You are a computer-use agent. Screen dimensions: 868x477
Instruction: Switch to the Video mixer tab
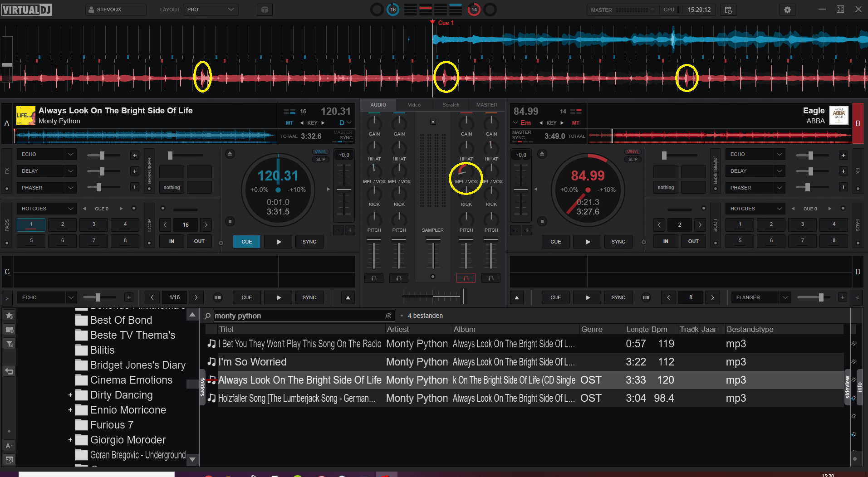coord(414,105)
